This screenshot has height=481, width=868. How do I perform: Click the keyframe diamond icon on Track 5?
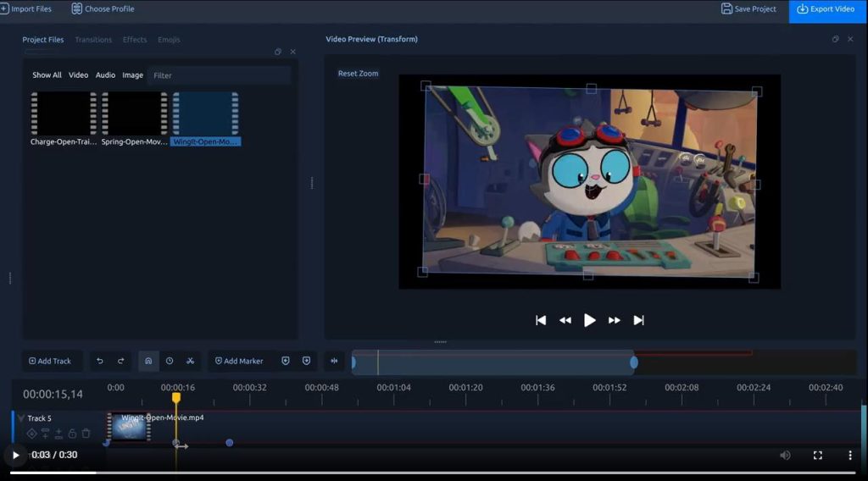coord(31,434)
